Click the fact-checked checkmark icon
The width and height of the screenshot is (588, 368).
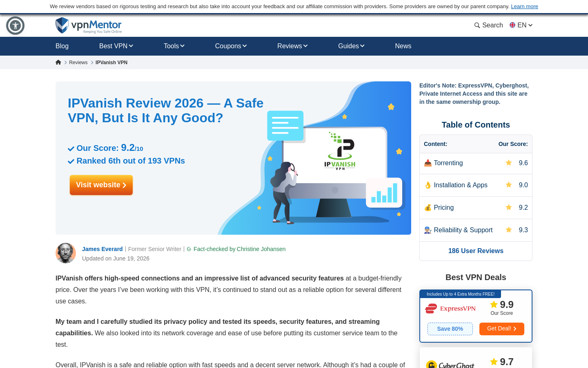click(189, 249)
